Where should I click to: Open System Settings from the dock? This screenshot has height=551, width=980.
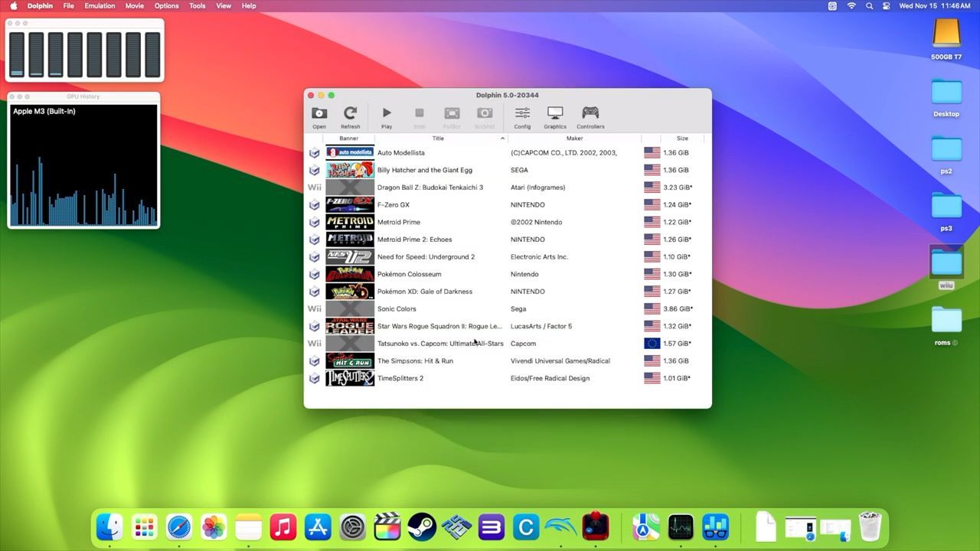point(353,527)
